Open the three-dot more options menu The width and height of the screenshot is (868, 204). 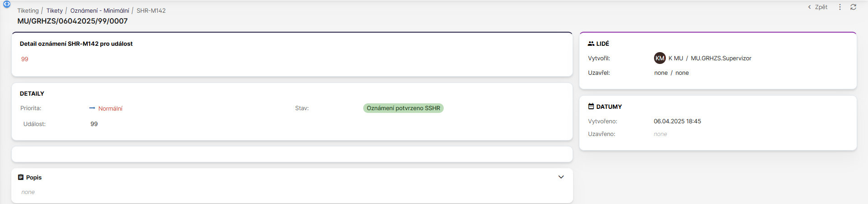(840, 7)
